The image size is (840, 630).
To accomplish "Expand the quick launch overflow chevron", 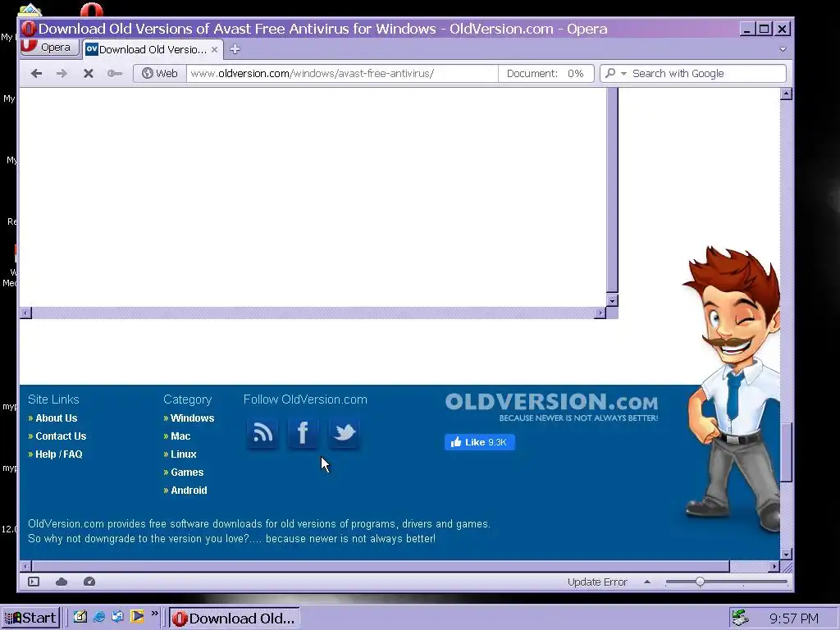I will [155, 614].
